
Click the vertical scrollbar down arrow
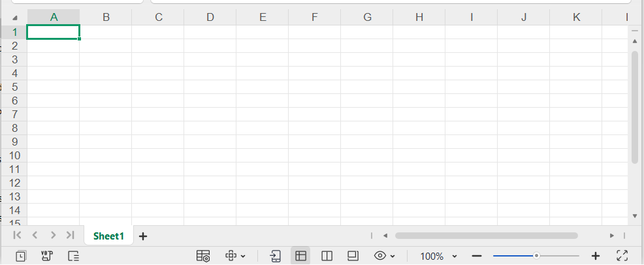634,215
